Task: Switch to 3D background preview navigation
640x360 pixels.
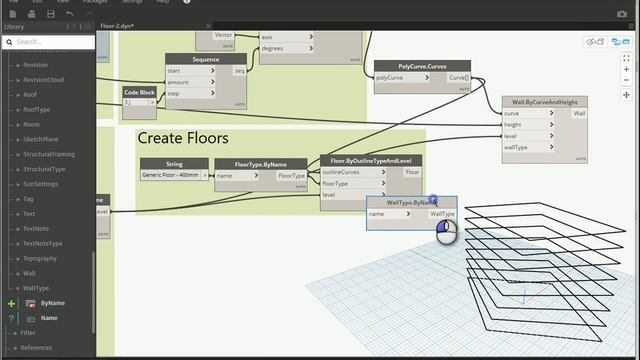Action: [596, 42]
